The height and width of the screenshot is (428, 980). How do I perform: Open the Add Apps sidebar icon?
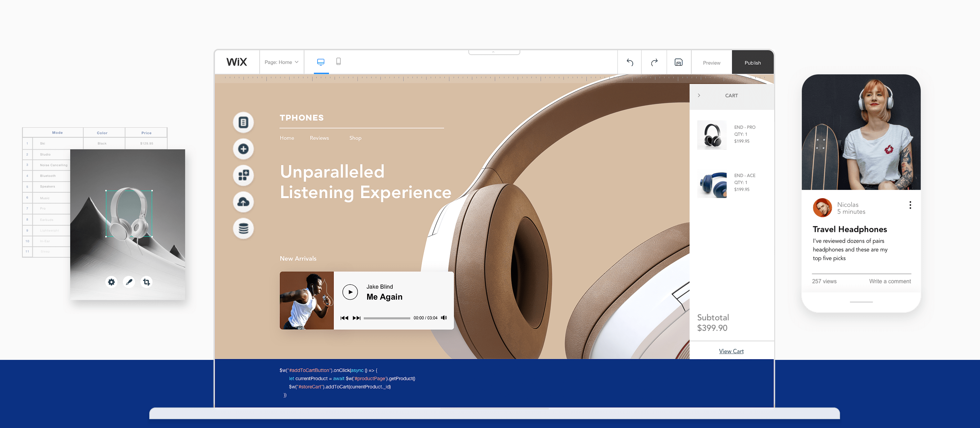coord(243,175)
